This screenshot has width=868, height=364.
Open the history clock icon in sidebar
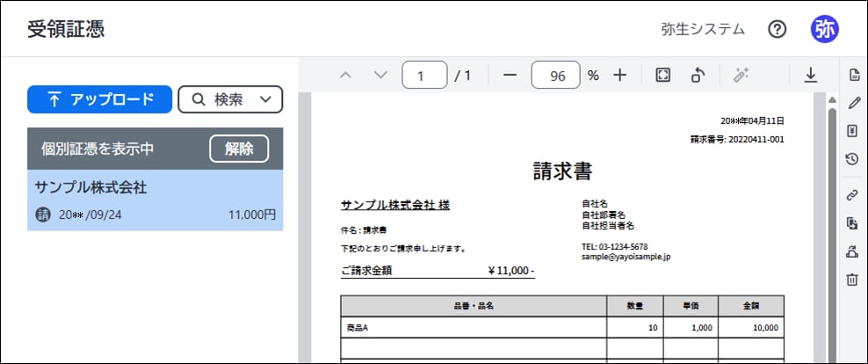(852, 159)
